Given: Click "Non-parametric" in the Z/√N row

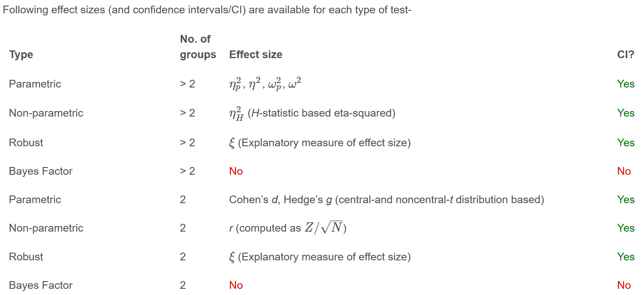Looking at the screenshot, I should 46,228.
